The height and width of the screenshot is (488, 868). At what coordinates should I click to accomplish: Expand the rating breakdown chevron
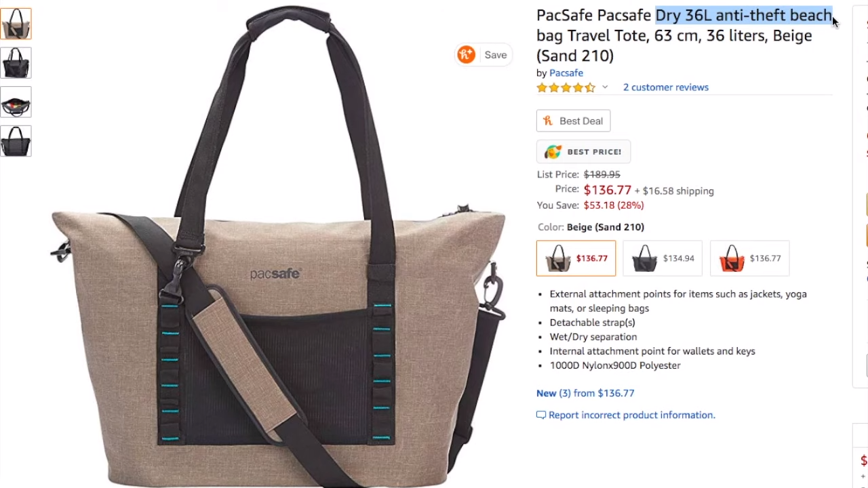(x=605, y=87)
